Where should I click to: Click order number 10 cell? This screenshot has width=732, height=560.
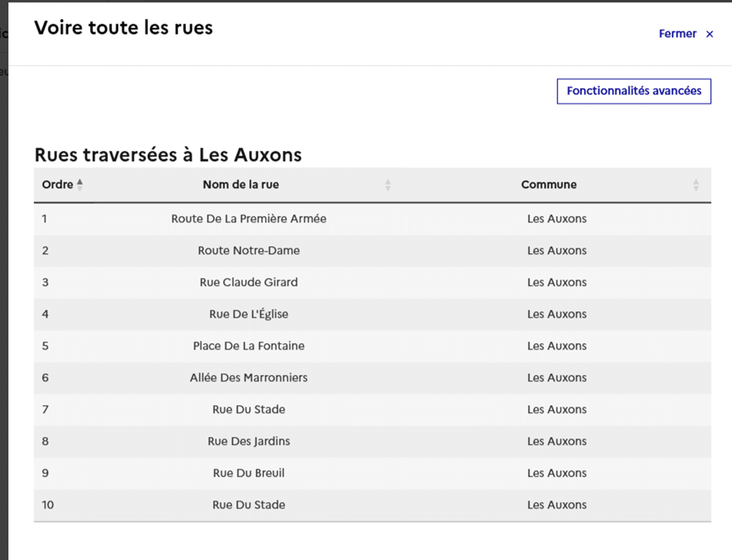(x=48, y=504)
